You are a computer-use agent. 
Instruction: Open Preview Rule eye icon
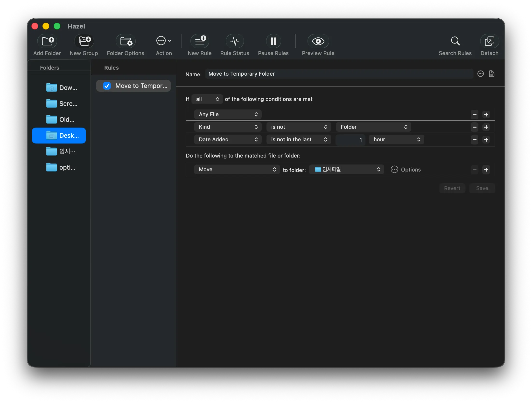[x=318, y=41]
